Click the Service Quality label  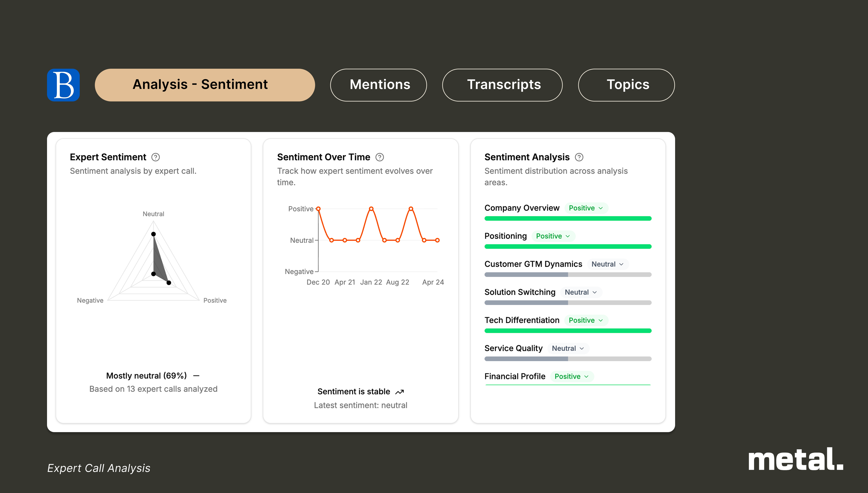point(513,348)
